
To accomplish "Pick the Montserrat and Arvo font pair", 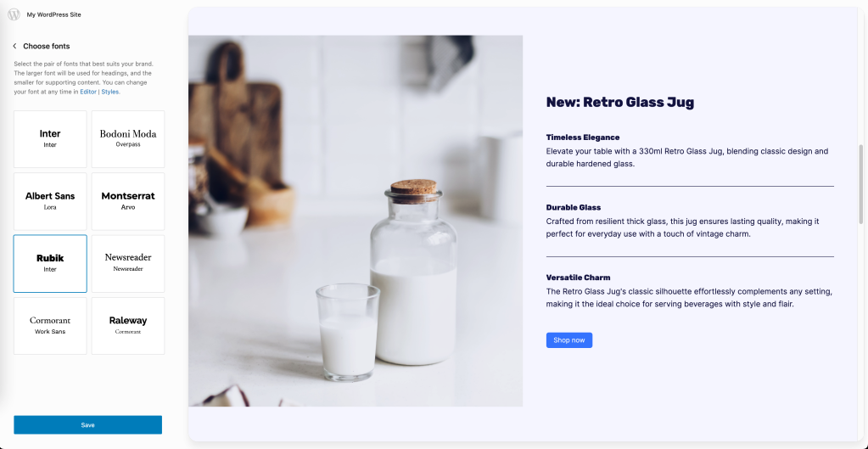I will coord(128,201).
